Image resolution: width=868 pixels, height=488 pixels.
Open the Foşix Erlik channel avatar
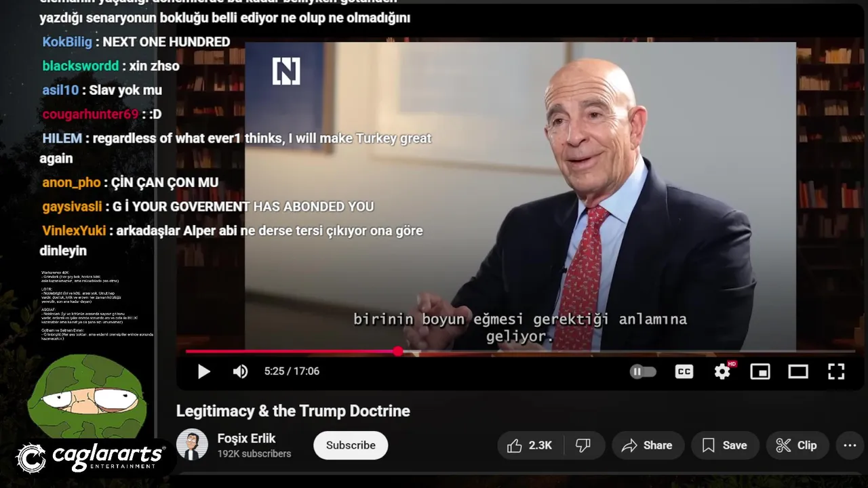[192, 445]
